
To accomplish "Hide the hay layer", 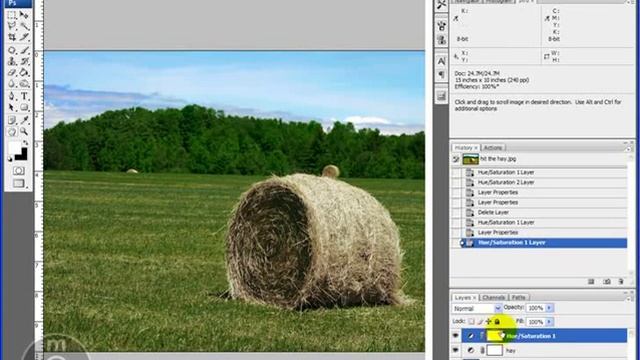I will coord(456,350).
